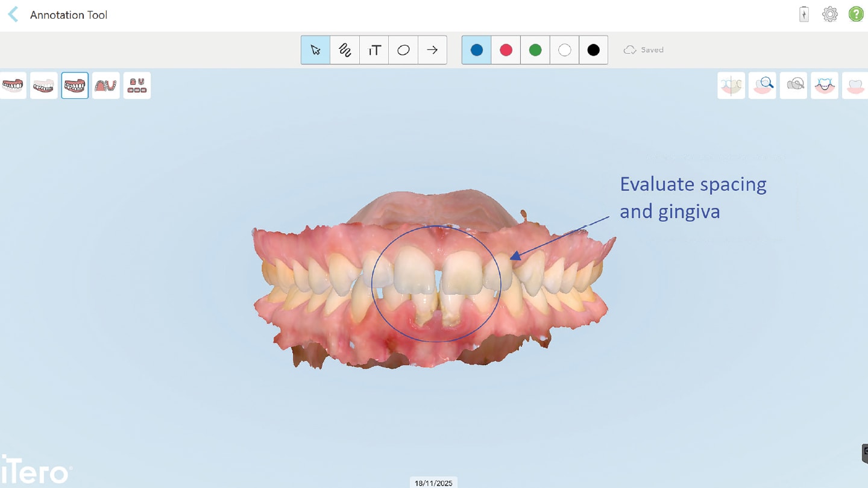Open the split-line tooth comparison tool
This screenshot has height=488, width=868.
[x=731, y=86]
